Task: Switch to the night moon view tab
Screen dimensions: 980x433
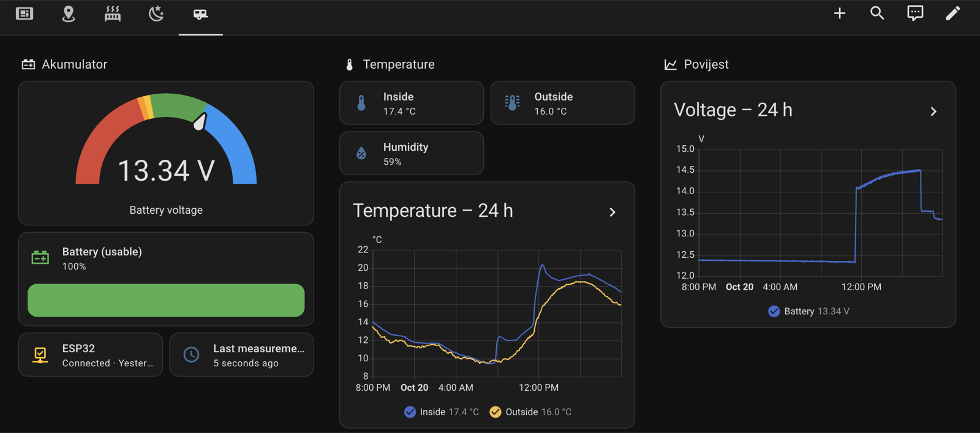Action: tap(157, 13)
